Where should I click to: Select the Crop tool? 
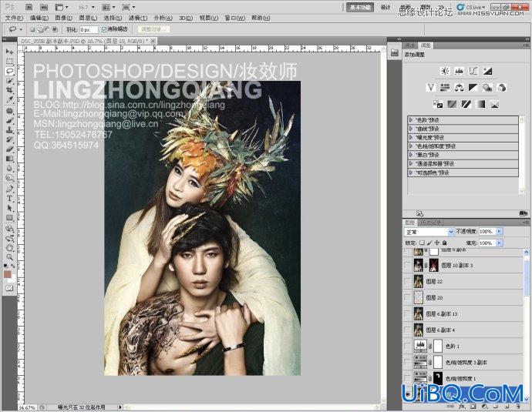pyautogui.click(x=9, y=90)
